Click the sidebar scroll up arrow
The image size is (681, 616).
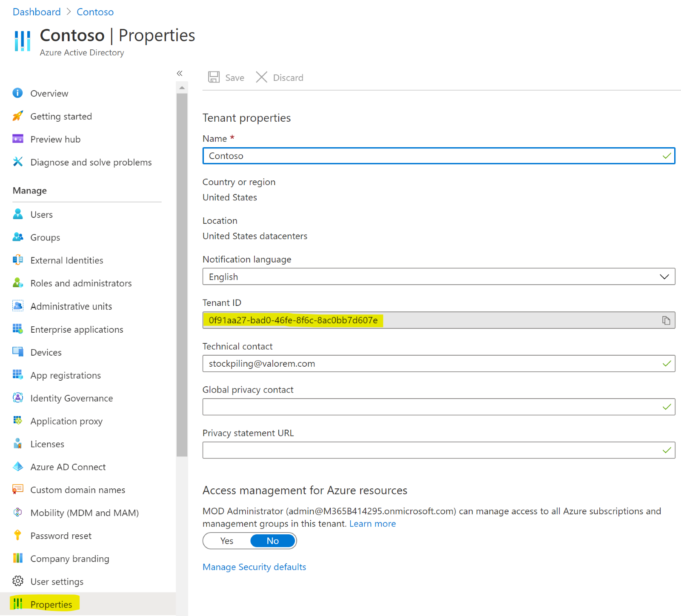tap(182, 88)
